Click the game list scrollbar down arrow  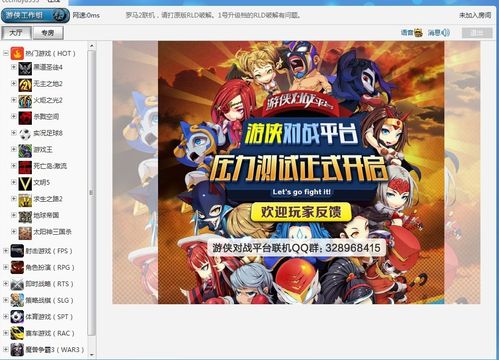[92, 355]
